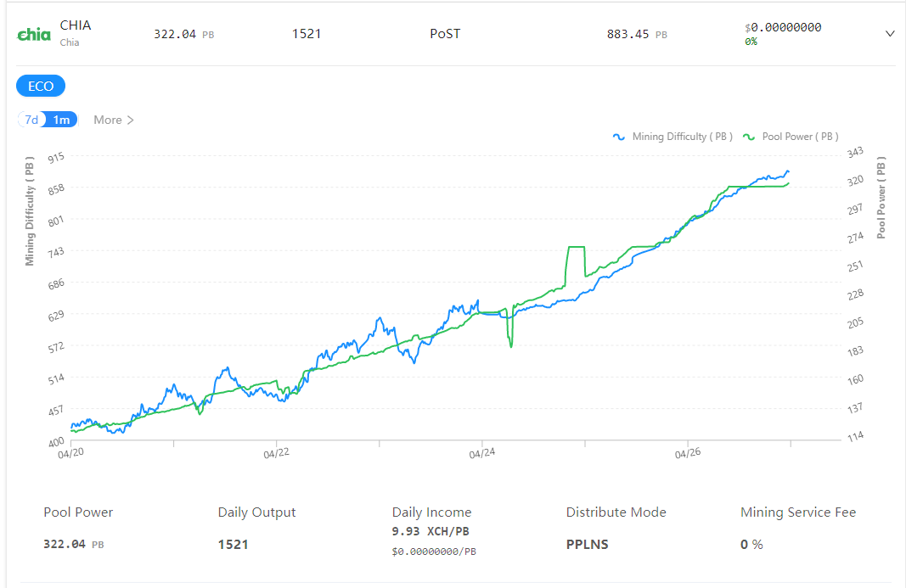Click the Pool Power legend wave icon

click(749, 137)
